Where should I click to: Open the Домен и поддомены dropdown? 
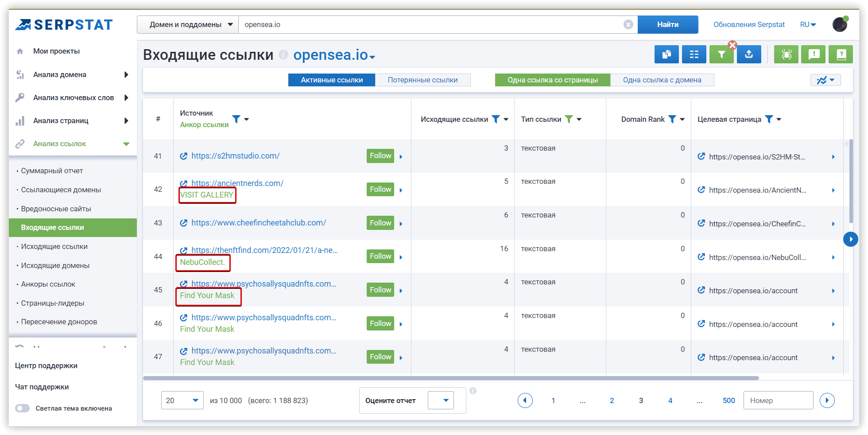click(188, 24)
